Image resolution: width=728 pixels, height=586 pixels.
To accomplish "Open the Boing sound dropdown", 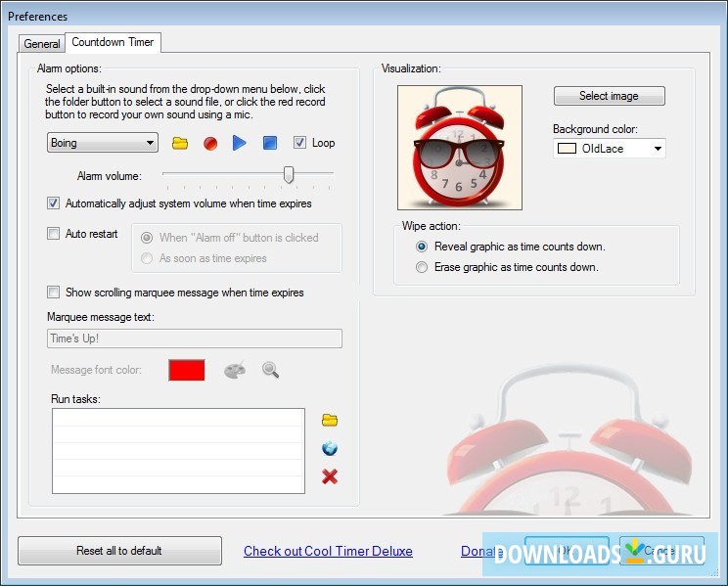I will 103,143.
